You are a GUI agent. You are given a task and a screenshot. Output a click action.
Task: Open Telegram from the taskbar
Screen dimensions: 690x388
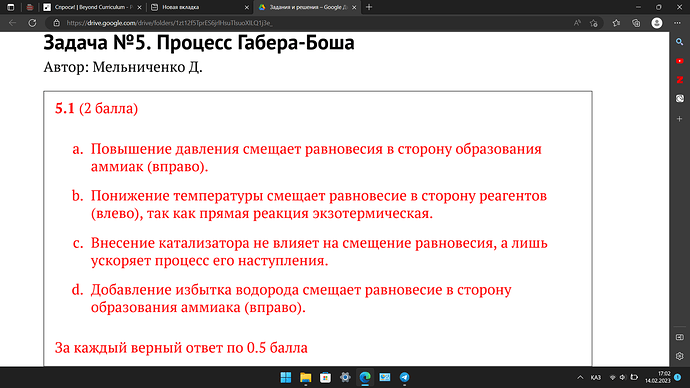(x=404, y=377)
